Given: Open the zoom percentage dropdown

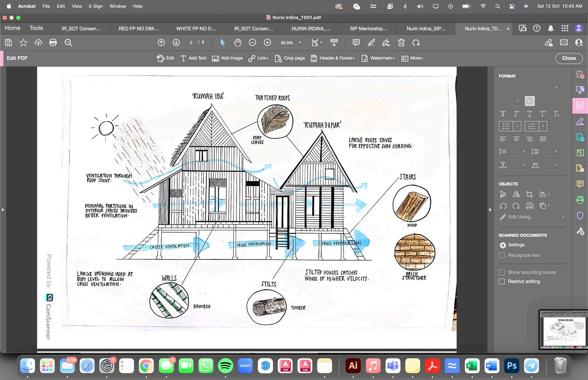Looking at the screenshot, I should tap(300, 43).
